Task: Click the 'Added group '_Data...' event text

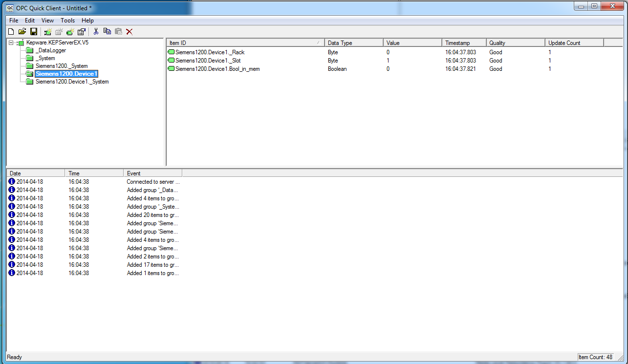Action: tap(152, 190)
